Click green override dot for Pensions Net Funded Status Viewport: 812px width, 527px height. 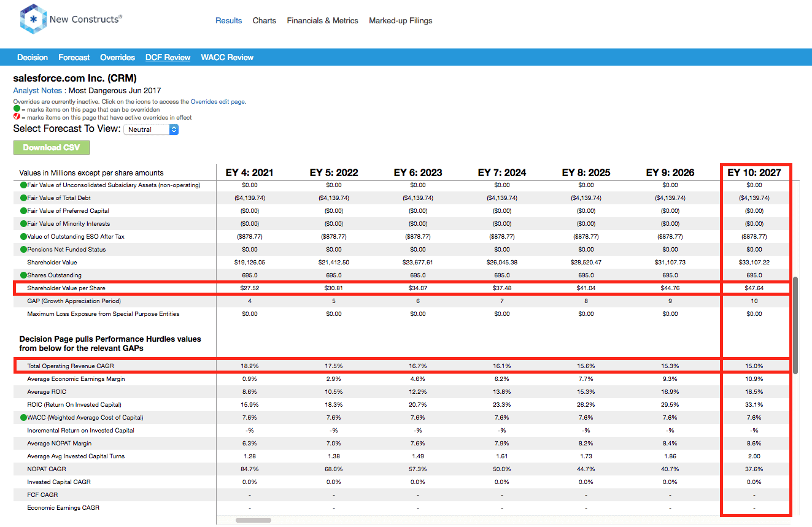click(x=23, y=250)
